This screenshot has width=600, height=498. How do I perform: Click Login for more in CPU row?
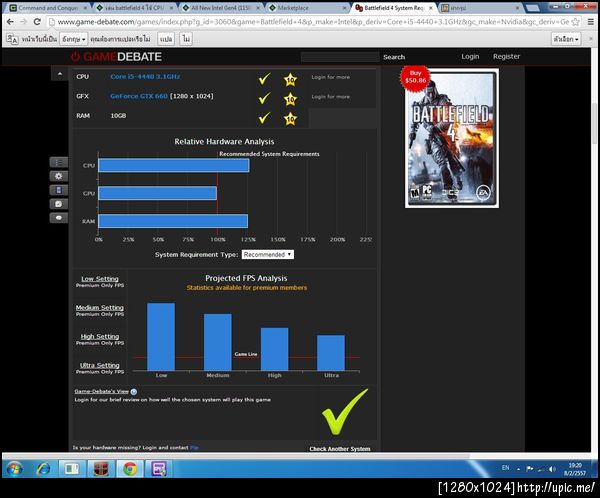point(331,77)
